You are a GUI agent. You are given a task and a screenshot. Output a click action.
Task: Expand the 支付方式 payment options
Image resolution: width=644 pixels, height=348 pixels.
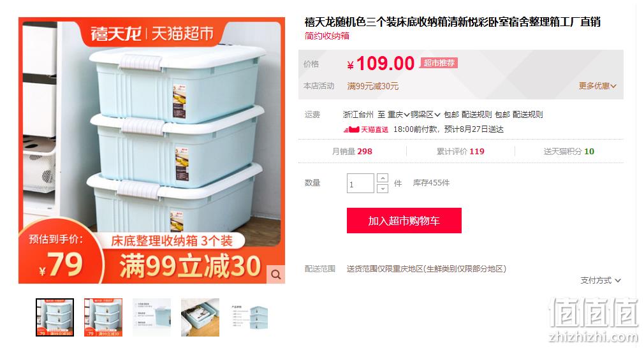pos(600,280)
